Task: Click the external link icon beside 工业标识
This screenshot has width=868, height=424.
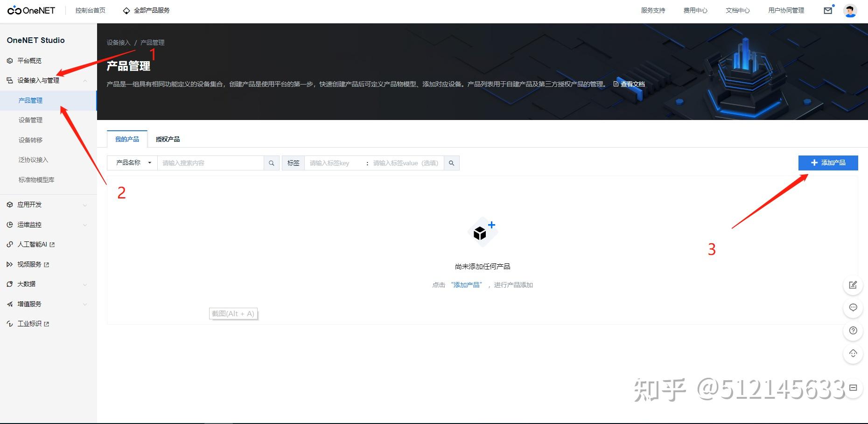Action: [47, 324]
